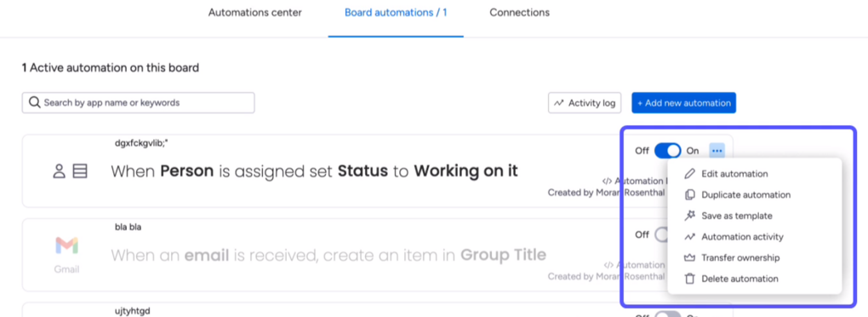This screenshot has height=317, width=868.
Task: Open the Activity log
Action: coord(585,103)
